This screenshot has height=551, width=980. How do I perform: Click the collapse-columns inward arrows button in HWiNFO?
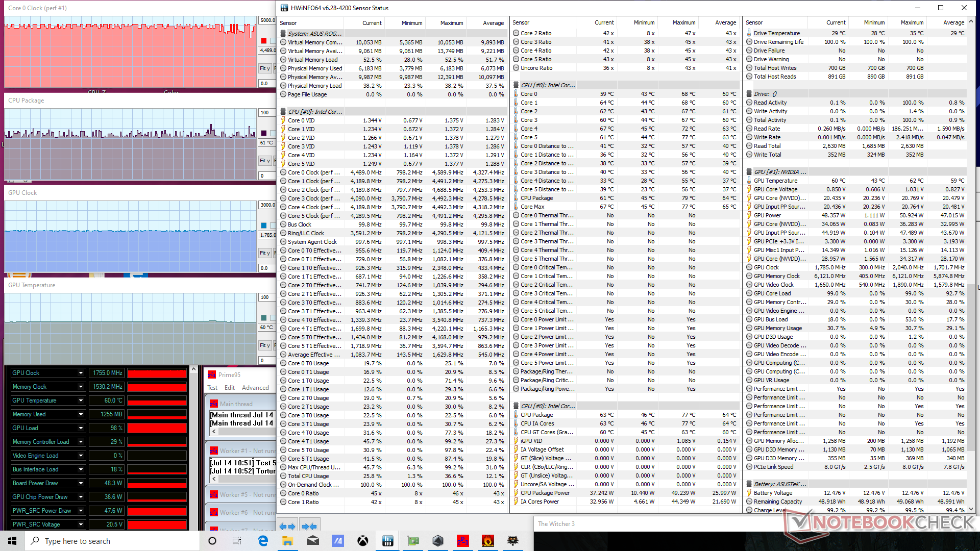[x=309, y=526]
